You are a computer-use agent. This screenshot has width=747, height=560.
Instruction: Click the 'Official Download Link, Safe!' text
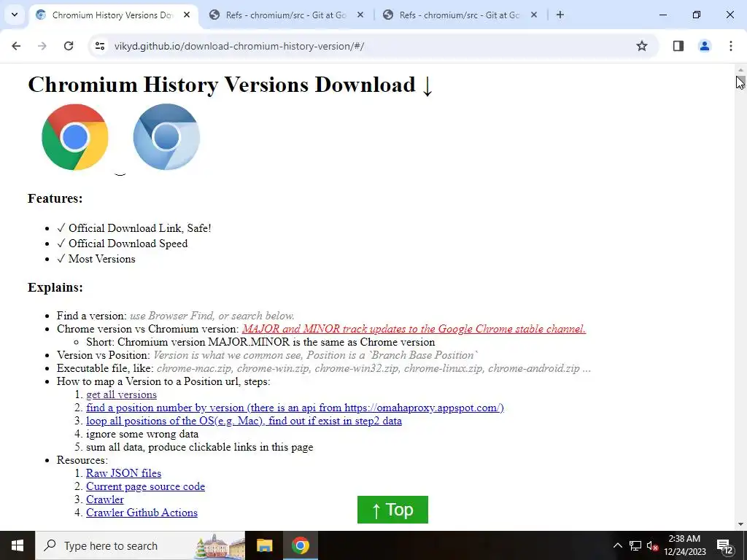coord(139,228)
